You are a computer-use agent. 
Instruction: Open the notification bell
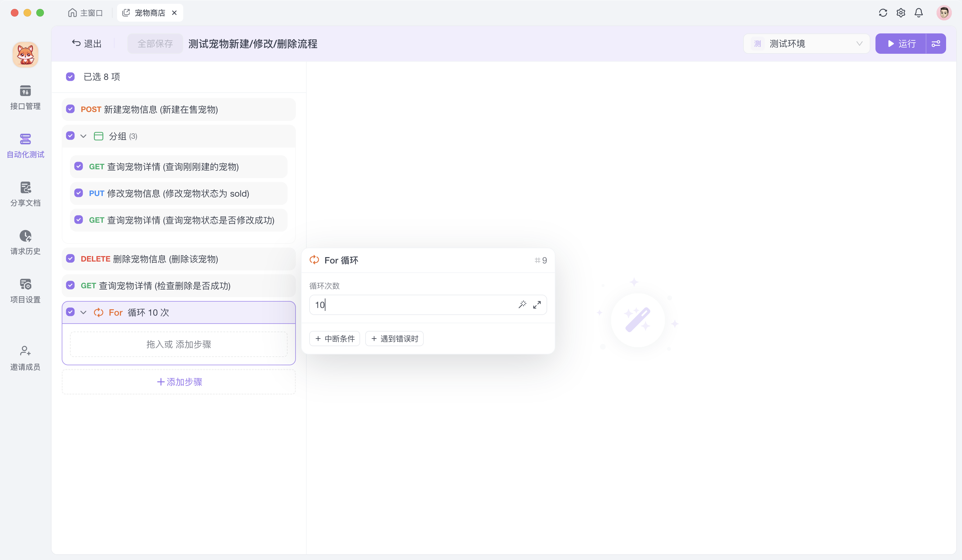pos(918,13)
